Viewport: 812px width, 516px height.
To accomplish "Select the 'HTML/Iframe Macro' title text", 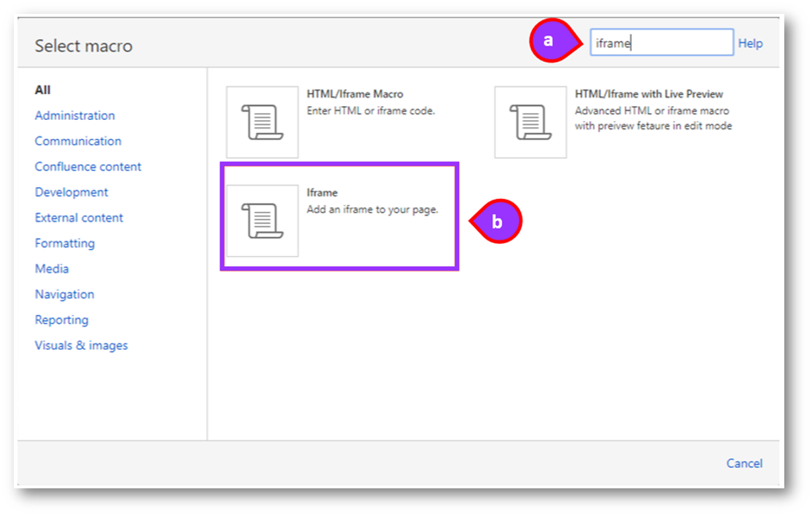I will click(x=355, y=94).
